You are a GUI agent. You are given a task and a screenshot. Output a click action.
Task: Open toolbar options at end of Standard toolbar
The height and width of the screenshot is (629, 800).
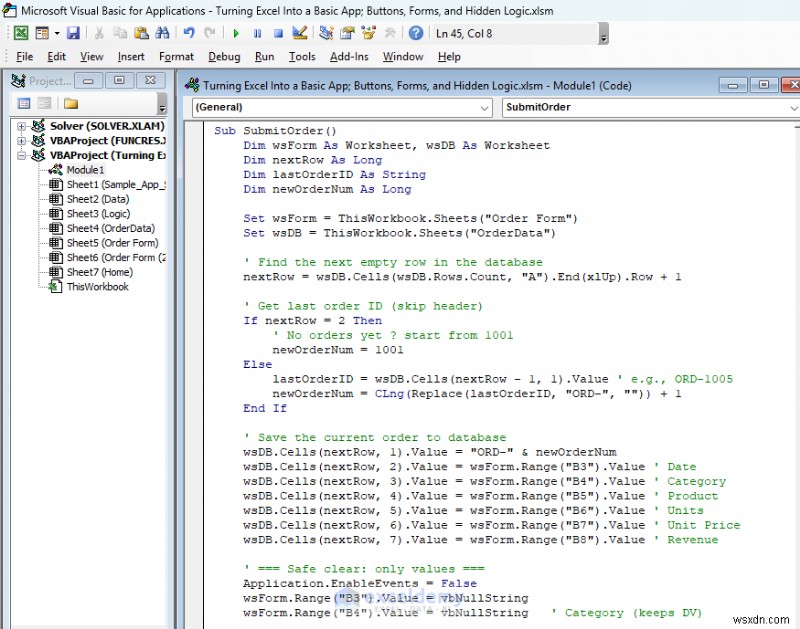coord(604,34)
